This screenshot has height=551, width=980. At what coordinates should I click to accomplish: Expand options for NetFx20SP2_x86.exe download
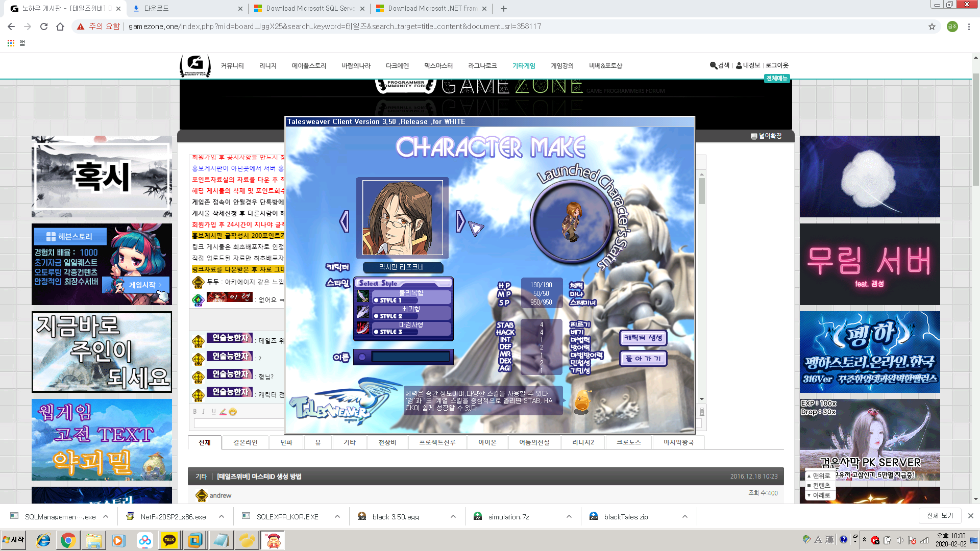[222, 516]
